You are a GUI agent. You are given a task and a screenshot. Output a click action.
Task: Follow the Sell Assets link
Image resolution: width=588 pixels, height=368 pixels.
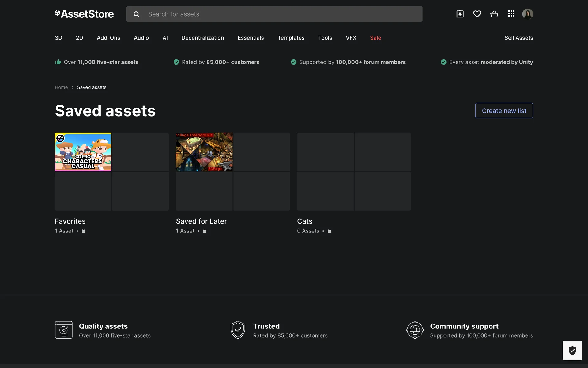coord(518,38)
